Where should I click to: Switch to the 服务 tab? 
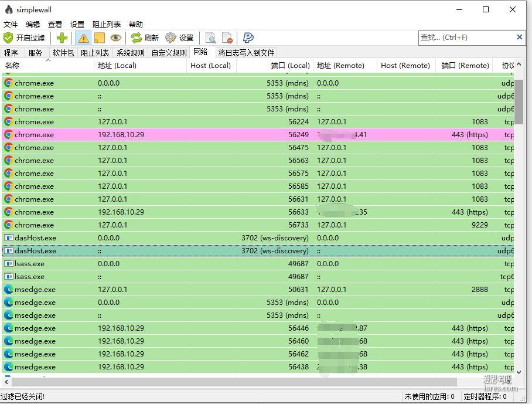(35, 53)
